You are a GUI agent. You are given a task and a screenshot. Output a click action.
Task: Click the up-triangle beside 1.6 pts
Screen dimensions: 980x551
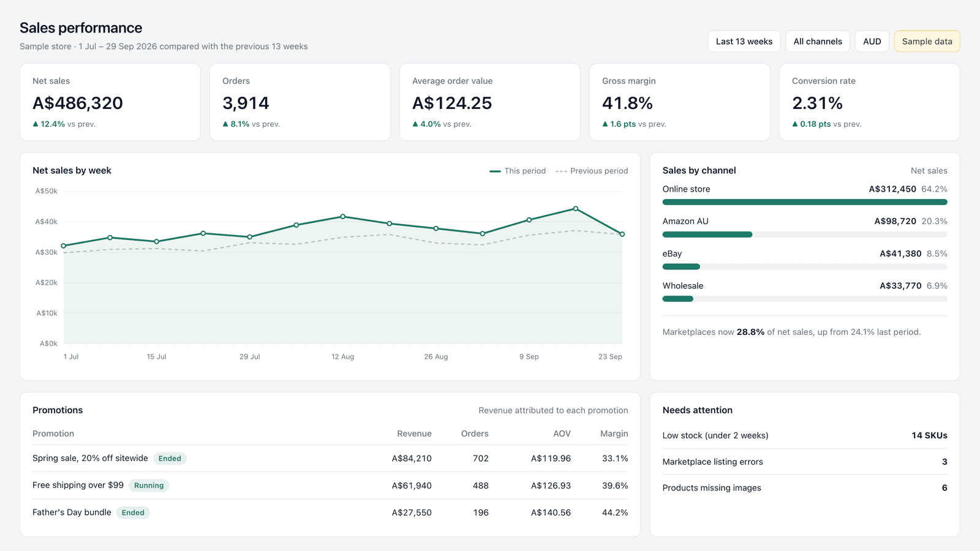pyautogui.click(x=605, y=124)
